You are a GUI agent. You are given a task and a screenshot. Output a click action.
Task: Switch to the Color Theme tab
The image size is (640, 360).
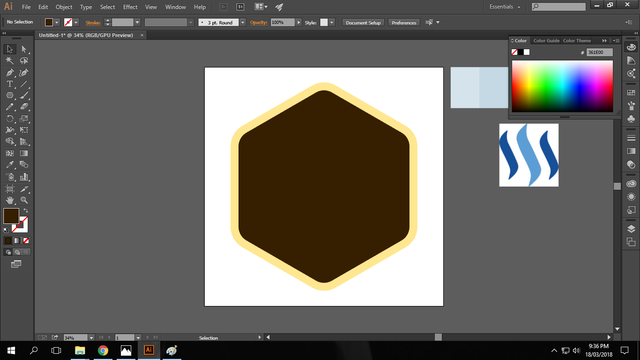(x=577, y=40)
